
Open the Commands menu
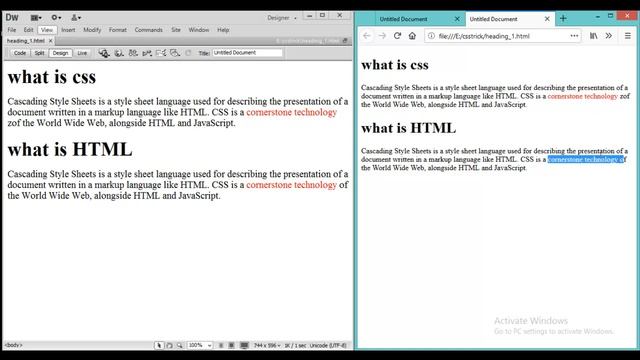pyautogui.click(x=149, y=30)
